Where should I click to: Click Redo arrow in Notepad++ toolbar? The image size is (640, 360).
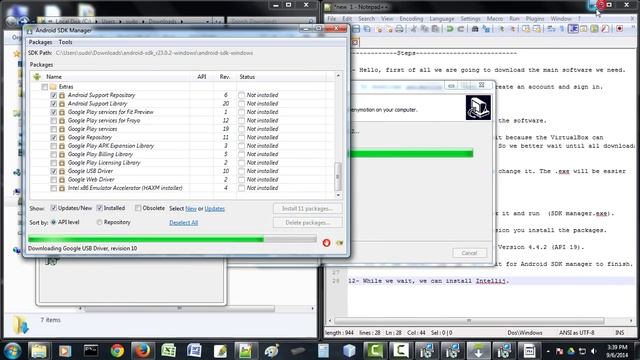point(460,29)
